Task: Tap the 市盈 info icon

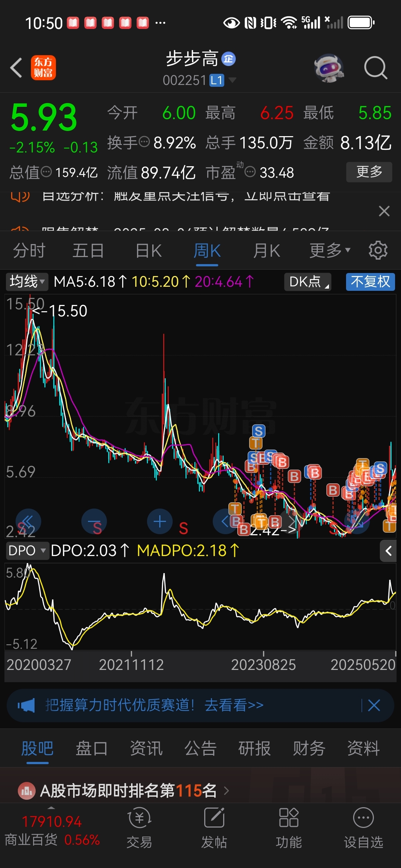Action: point(250,172)
